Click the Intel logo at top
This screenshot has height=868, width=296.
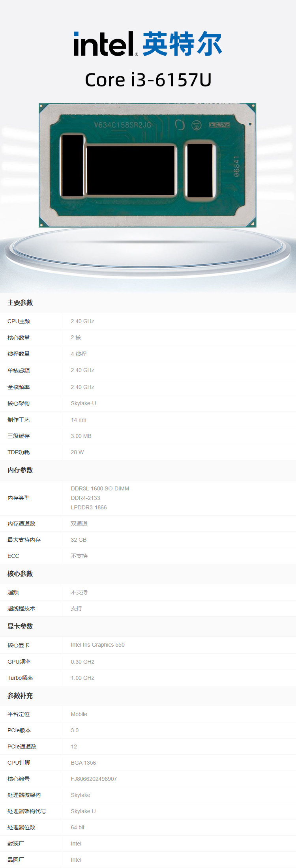point(148,43)
